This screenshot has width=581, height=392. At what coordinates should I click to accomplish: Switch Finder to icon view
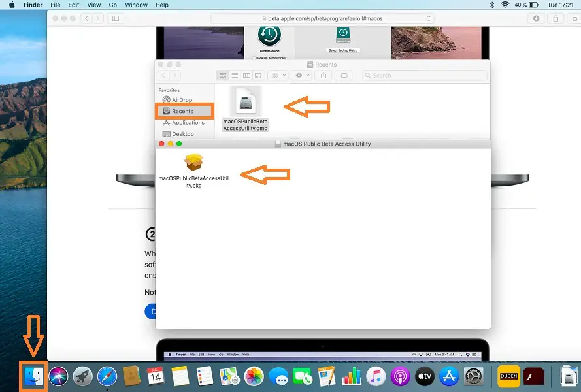pos(224,76)
